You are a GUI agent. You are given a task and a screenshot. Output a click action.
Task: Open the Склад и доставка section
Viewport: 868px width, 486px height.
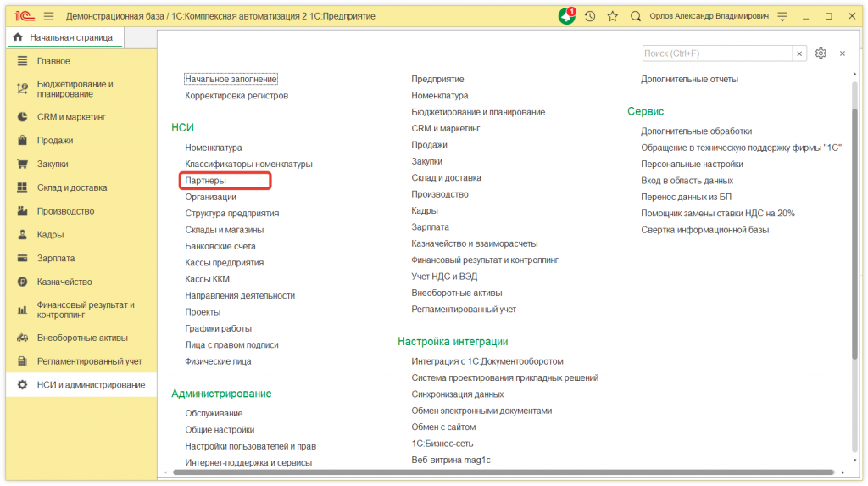[x=72, y=187]
